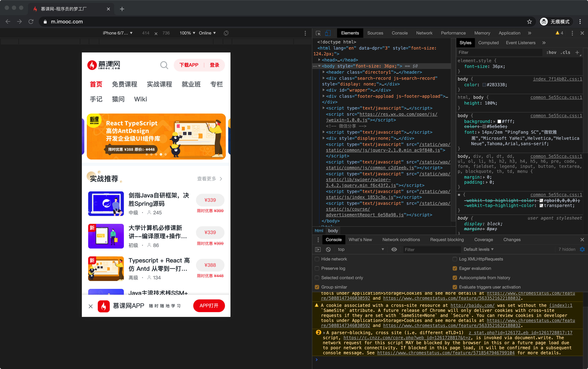Open the top context dropdown
The height and width of the screenshot is (369, 588).
point(361,249)
